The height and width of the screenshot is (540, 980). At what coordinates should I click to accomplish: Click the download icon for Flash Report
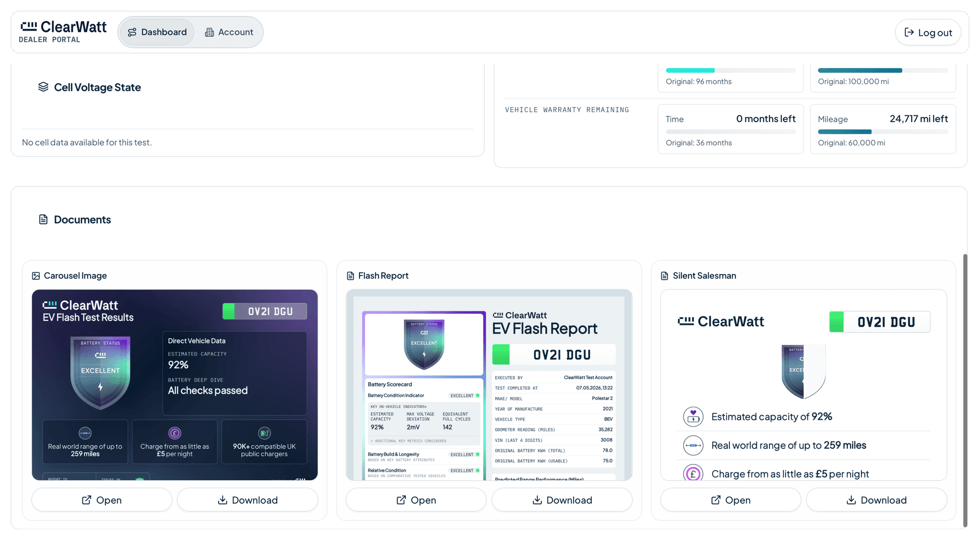tap(537, 500)
